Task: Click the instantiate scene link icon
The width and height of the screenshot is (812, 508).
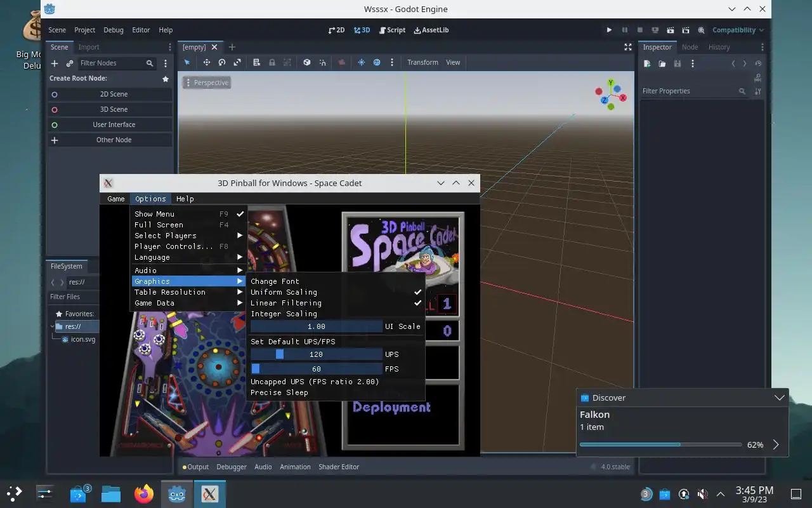Action: (x=70, y=63)
